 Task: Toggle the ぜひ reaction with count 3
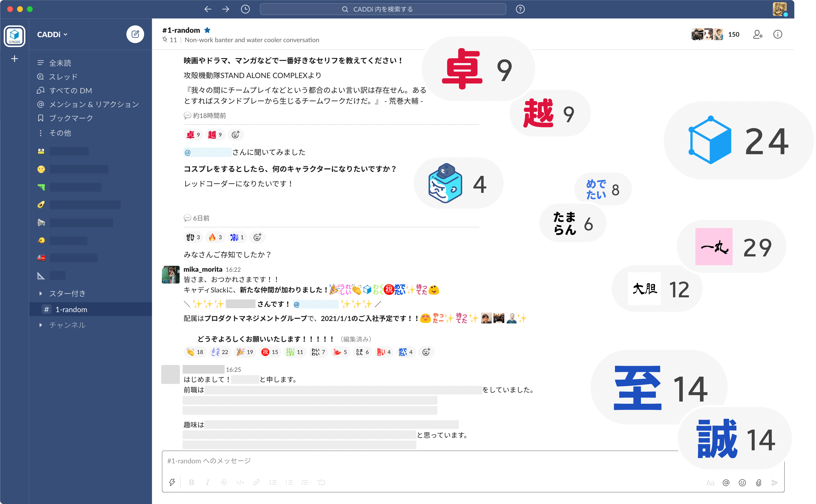(x=193, y=237)
